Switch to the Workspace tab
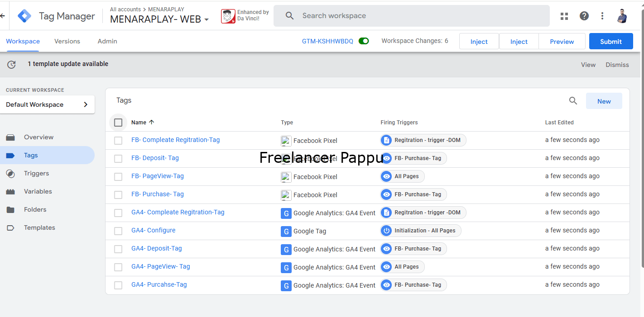Screen dimensions: 644x317 23,41
